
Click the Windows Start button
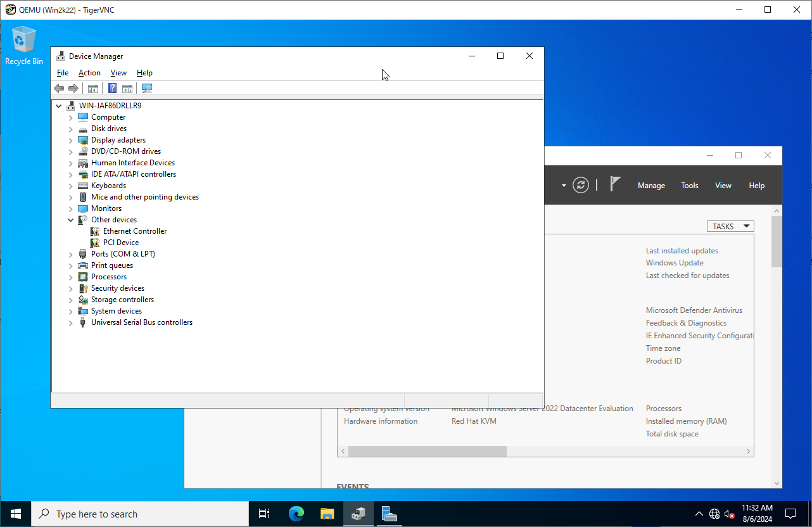coord(15,514)
